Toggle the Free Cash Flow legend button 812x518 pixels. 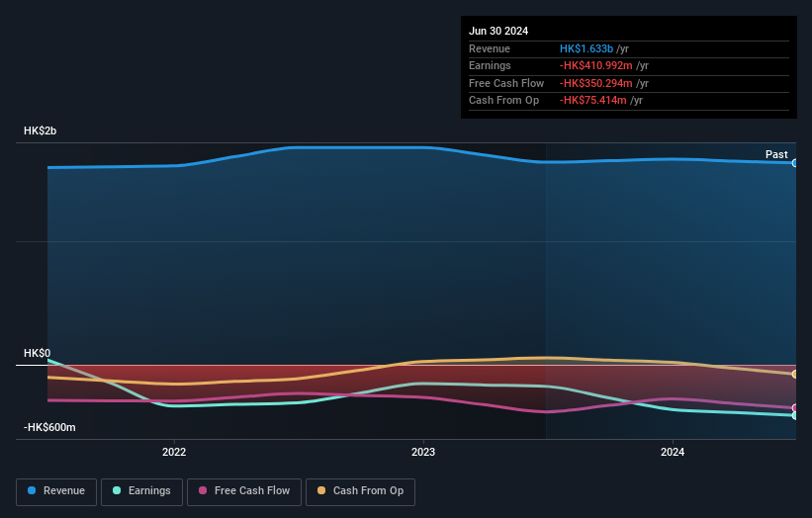click(244, 491)
